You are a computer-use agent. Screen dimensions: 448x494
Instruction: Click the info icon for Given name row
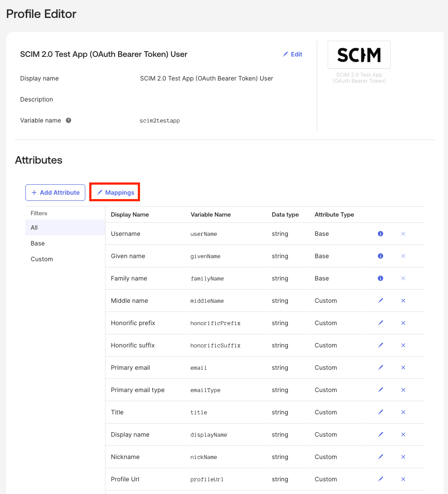point(380,256)
